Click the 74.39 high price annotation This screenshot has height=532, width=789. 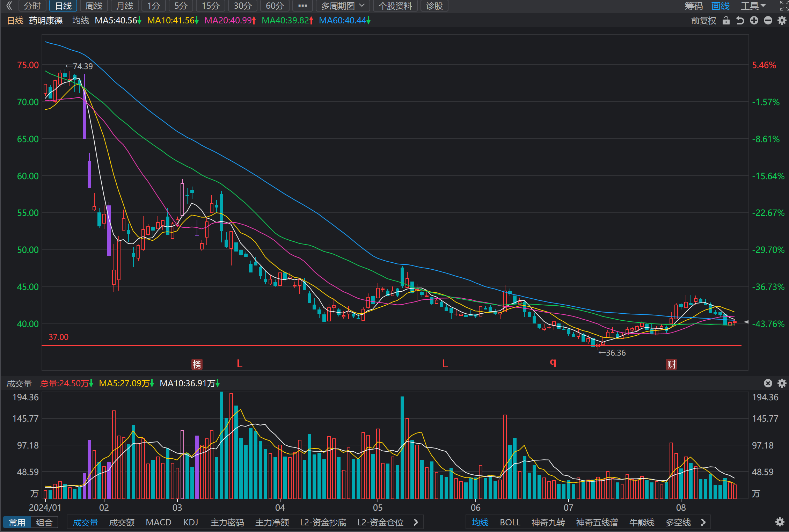tap(79, 66)
